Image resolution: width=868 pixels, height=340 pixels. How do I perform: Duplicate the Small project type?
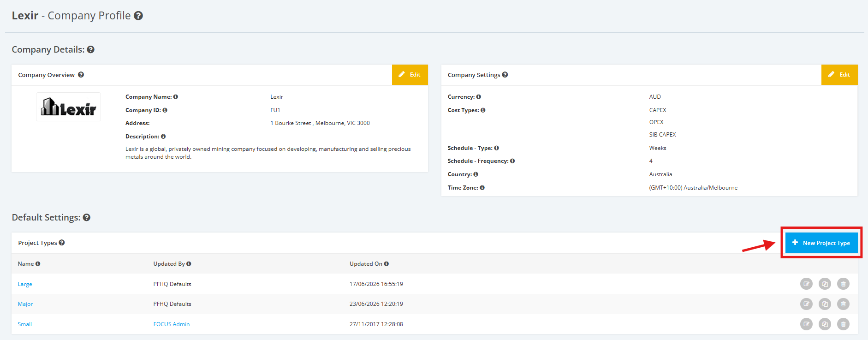click(x=825, y=324)
